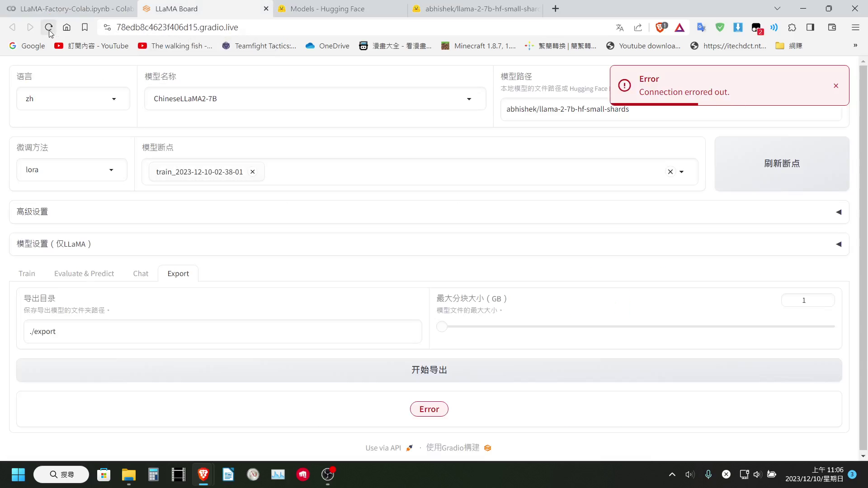Click the red Error status label
Screen dimensions: 868x488
[x=429, y=409]
